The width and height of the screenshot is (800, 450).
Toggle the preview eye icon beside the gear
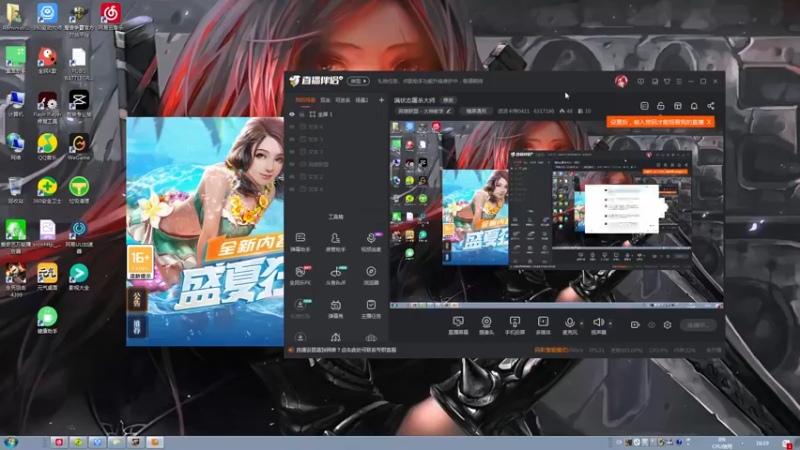[652, 325]
